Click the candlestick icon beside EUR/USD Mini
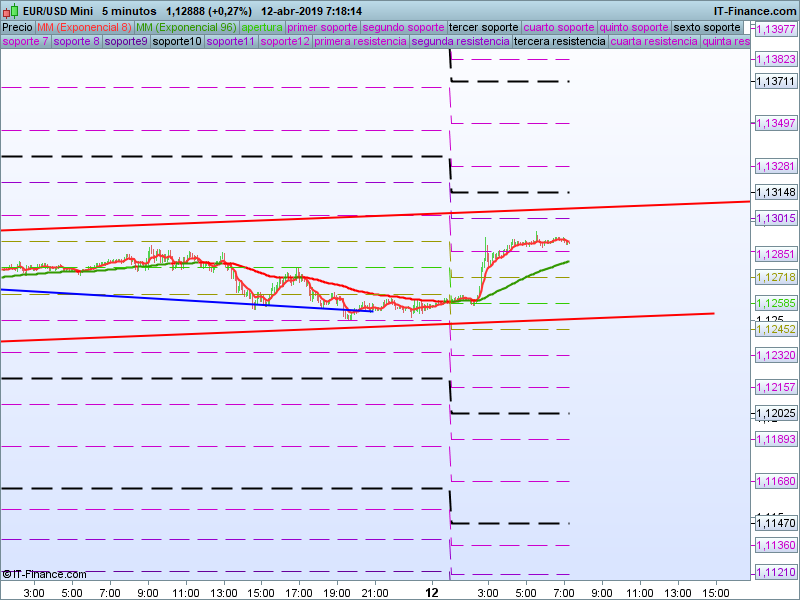 tap(12, 10)
